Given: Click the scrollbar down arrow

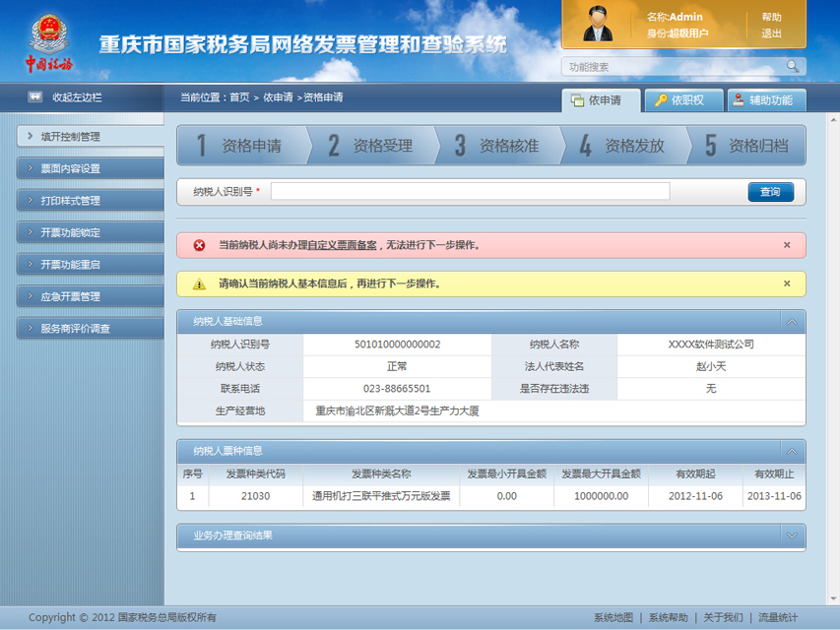Looking at the screenshot, I should click(x=833, y=598).
